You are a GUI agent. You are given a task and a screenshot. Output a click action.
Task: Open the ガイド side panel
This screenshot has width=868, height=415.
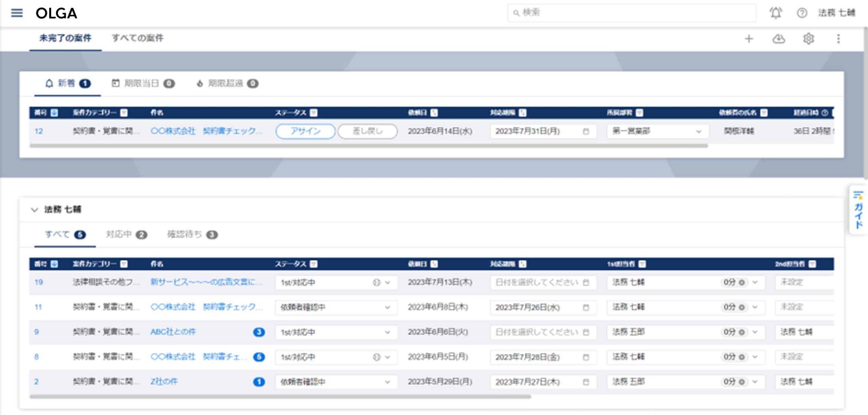click(x=859, y=210)
